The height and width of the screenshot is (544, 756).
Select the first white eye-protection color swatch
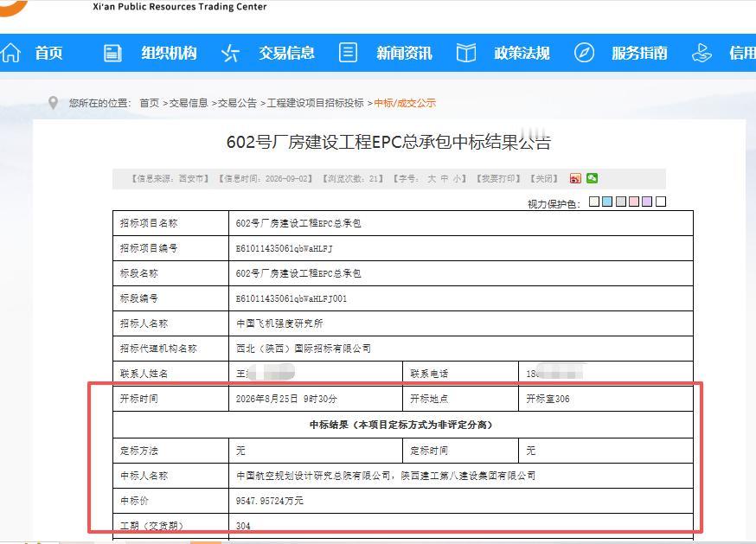[594, 202]
